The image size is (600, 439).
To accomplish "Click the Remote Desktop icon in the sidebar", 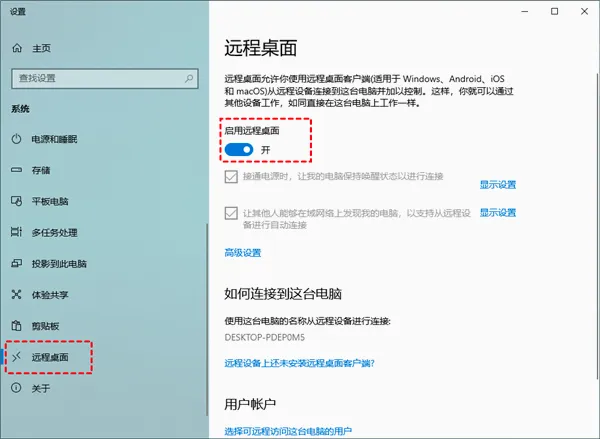I will coord(16,357).
